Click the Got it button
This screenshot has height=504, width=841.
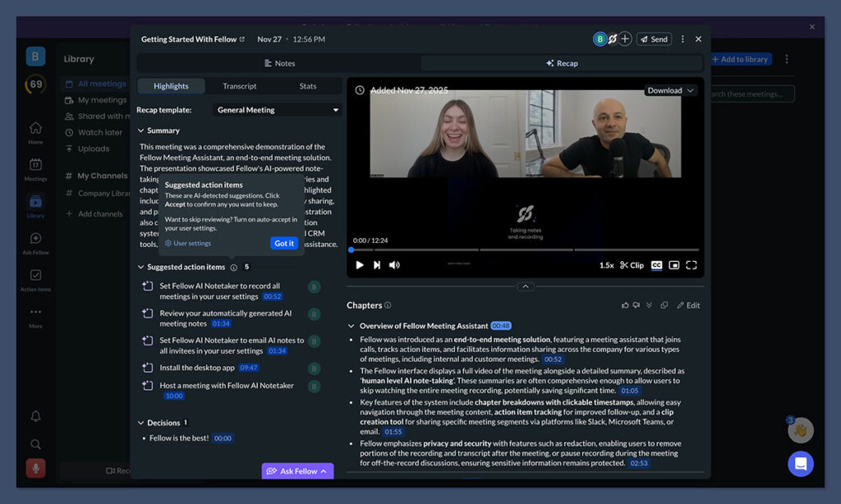(x=284, y=243)
